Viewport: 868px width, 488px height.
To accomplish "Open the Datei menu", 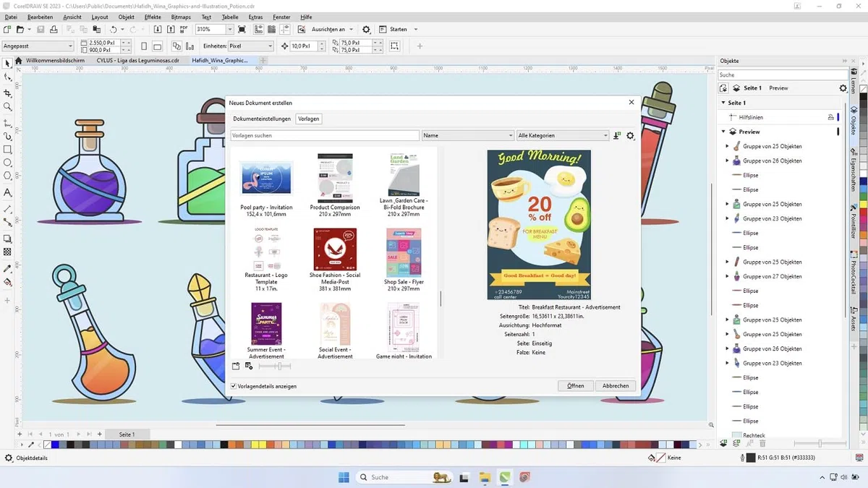I will [x=11, y=17].
